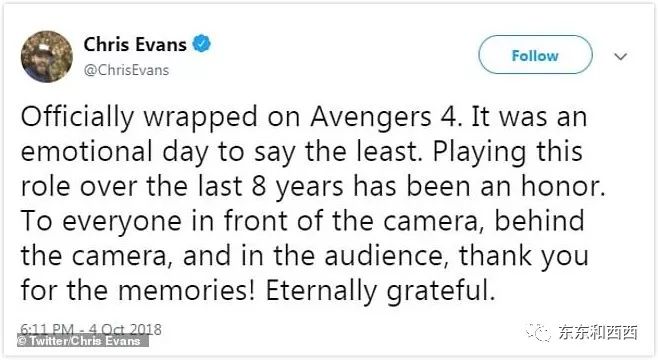Image resolution: width=658 pixels, height=360 pixels.
Task: Click the tweet line starting 'emotional day'
Action: coord(301,152)
